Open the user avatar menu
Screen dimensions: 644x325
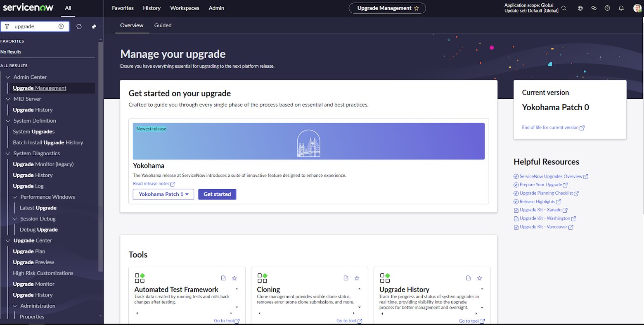click(637, 8)
